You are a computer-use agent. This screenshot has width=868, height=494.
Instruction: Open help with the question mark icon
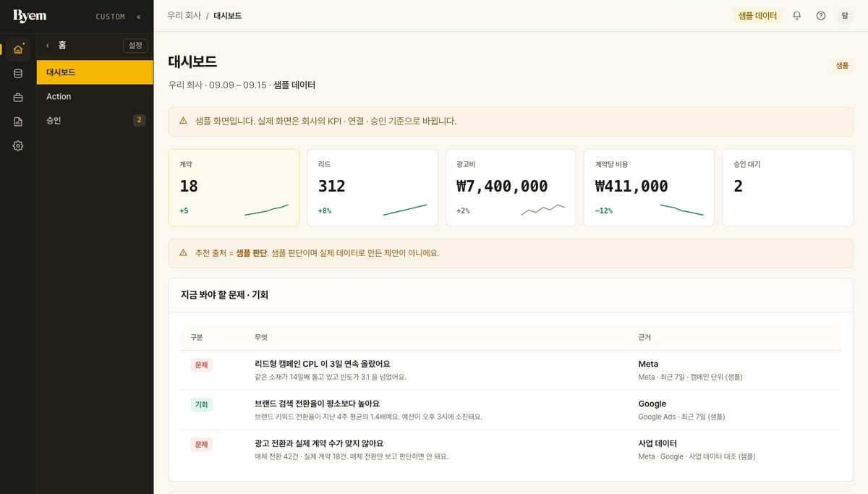[821, 15]
